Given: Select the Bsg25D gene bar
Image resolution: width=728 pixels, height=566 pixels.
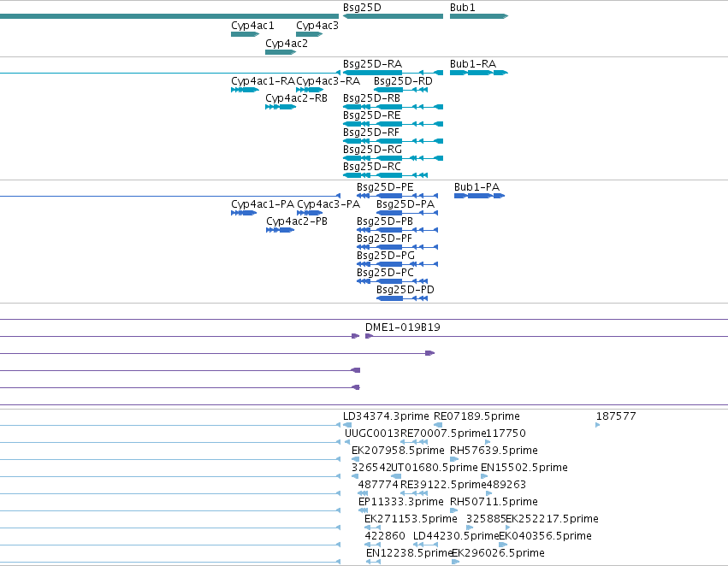Looking at the screenshot, I should (393, 16).
